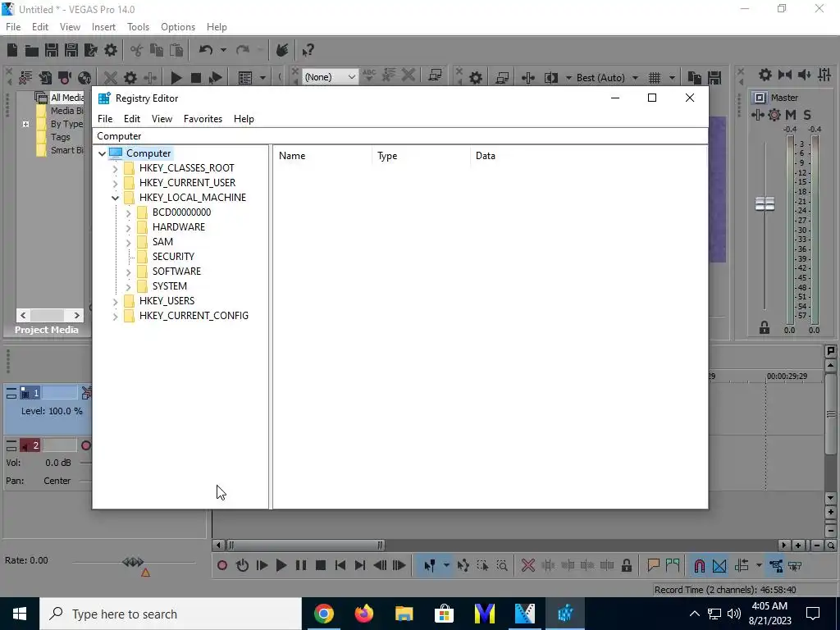The width and height of the screenshot is (840, 630).
Task: Open Registry Editor Favorites menu
Action: [203, 119]
